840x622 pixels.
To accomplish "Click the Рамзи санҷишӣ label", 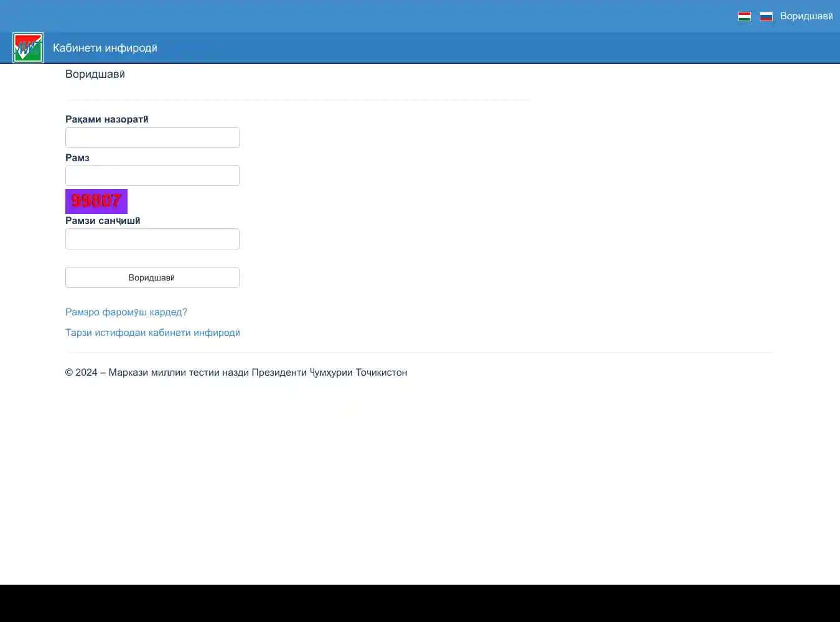I will pos(103,221).
